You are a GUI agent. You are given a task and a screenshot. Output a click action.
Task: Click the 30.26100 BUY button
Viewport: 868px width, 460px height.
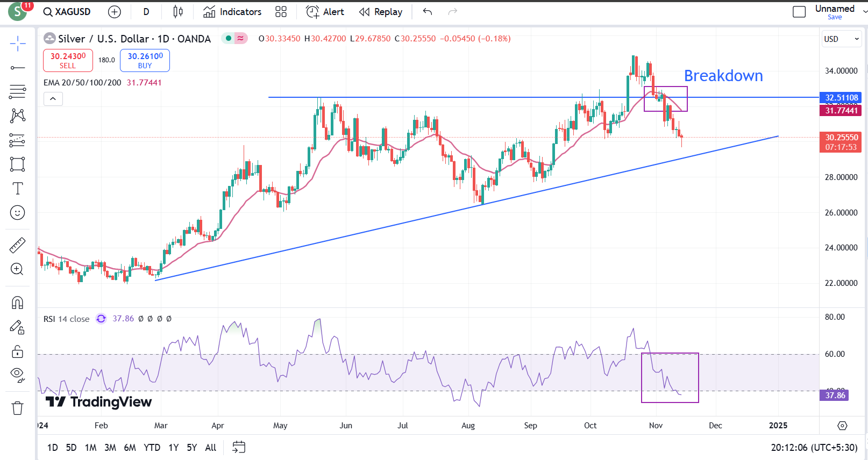point(145,60)
